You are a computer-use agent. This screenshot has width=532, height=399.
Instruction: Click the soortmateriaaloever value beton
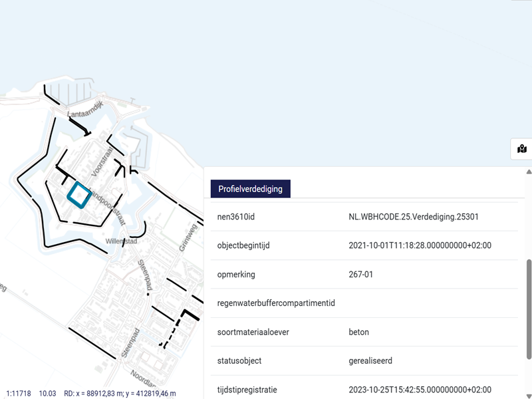(358, 332)
